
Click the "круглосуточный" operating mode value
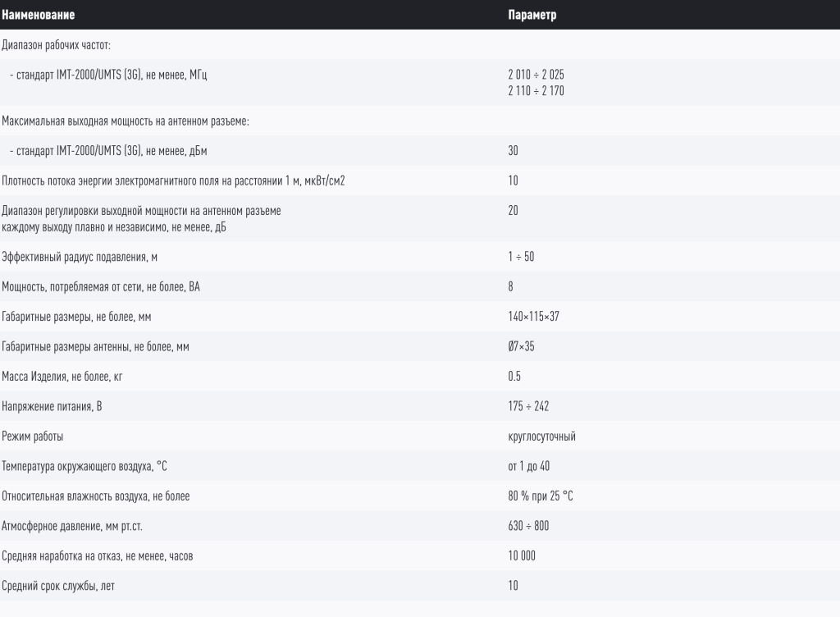(541, 436)
